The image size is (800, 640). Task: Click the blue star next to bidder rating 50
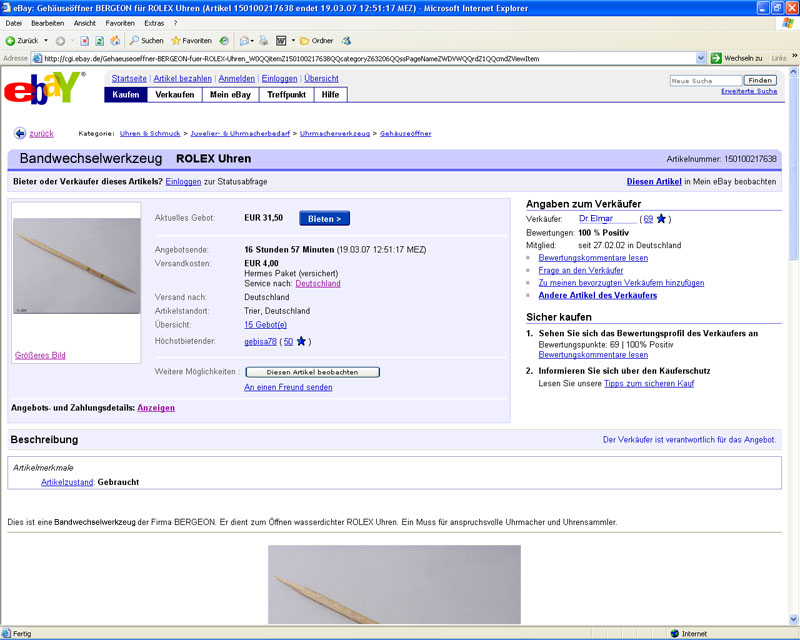tap(301, 341)
